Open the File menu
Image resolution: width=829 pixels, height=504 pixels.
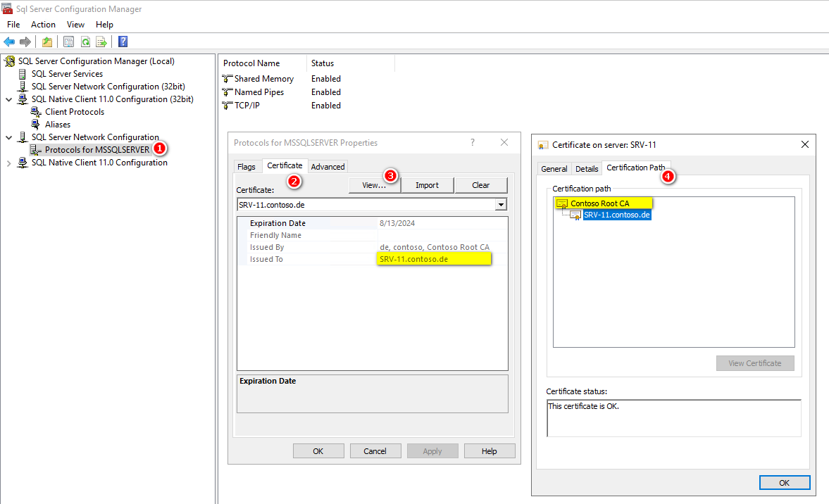[x=13, y=25]
